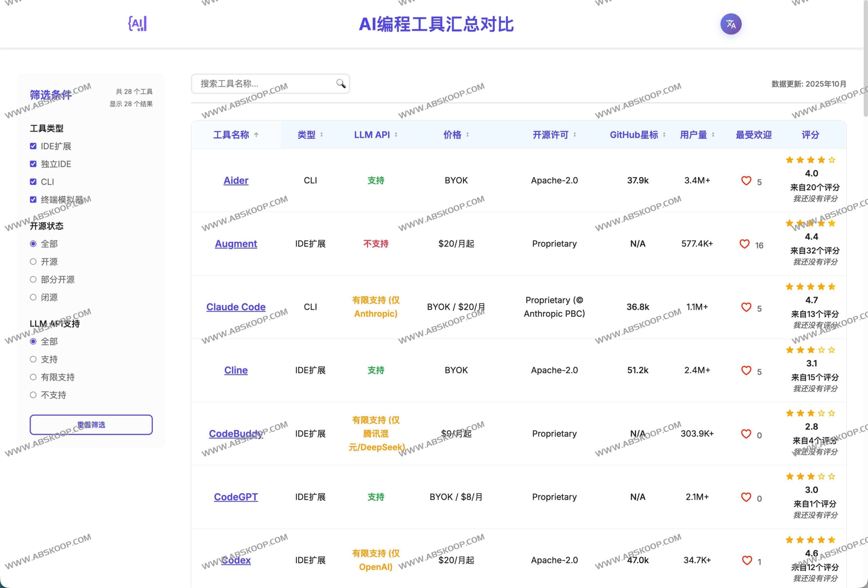Click the 工具名称 column header to reverse sort
Screen dimensions: 868x588
coord(232,135)
